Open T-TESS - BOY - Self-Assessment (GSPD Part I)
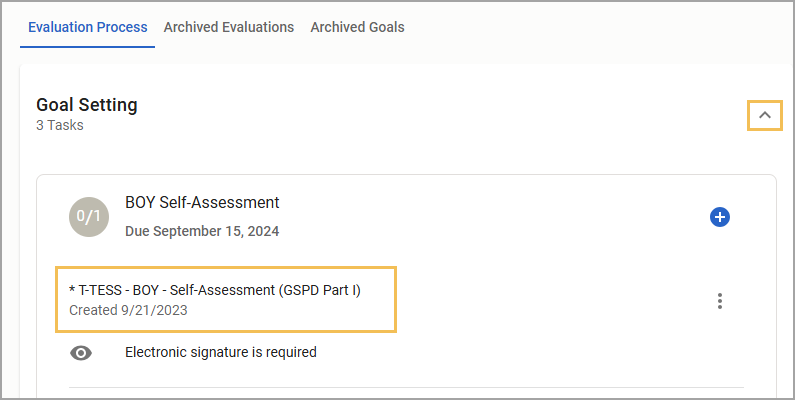The image size is (795, 400). pos(215,290)
